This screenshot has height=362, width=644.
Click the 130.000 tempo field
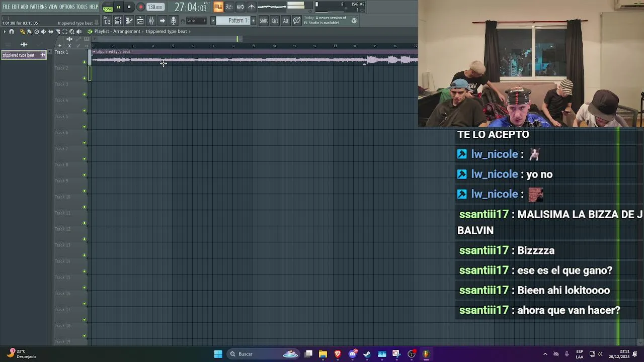pyautogui.click(x=155, y=7)
